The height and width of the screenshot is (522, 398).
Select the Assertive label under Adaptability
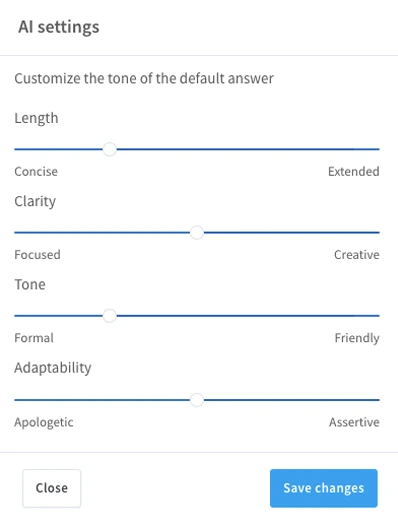354,422
